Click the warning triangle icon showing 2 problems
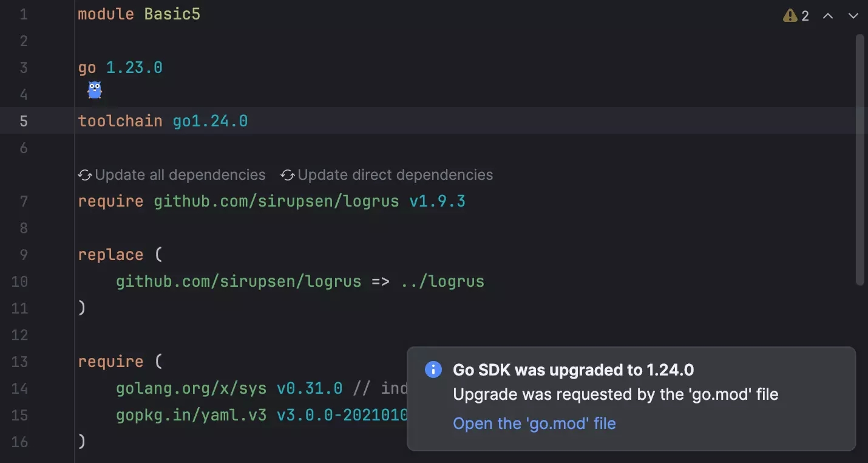The width and height of the screenshot is (868, 463). [790, 16]
